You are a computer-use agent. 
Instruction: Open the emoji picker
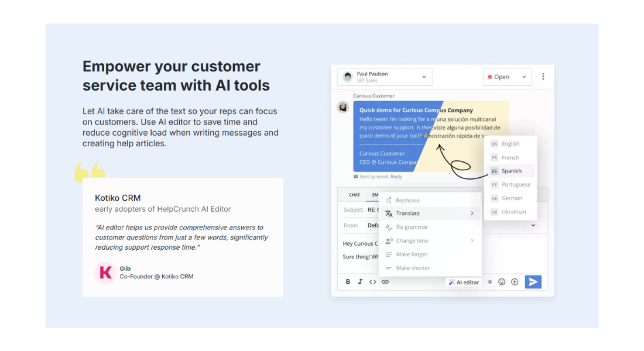[502, 281]
